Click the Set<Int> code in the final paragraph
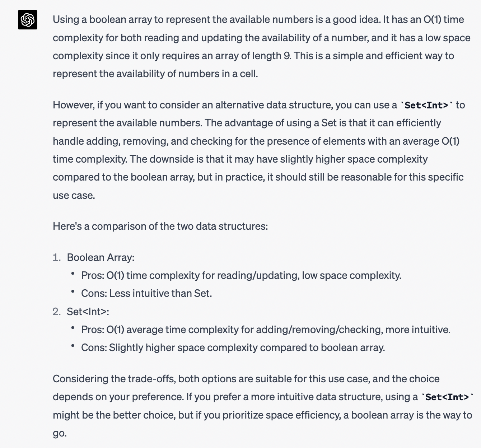 (x=447, y=397)
